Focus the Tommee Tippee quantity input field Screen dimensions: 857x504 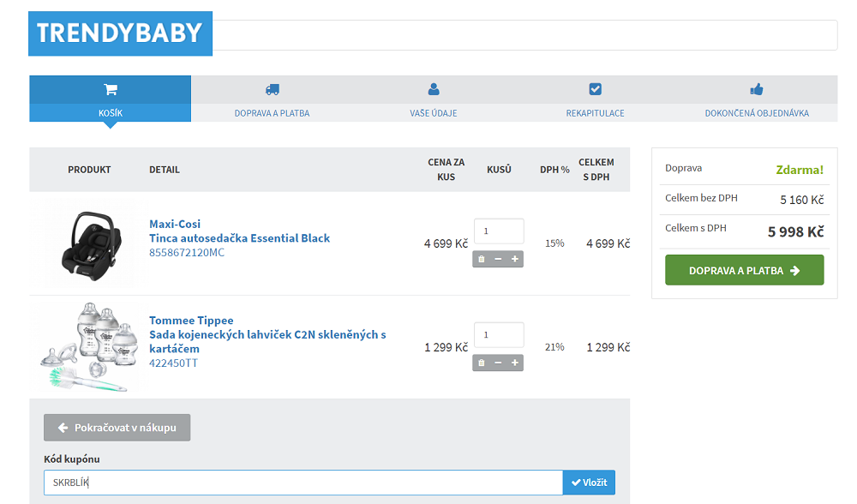tap(499, 335)
